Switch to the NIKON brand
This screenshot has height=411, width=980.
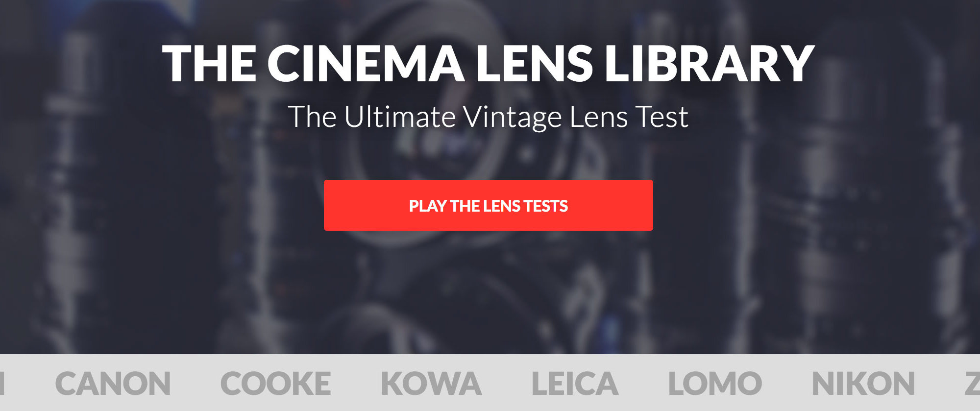(x=863, y=383)
